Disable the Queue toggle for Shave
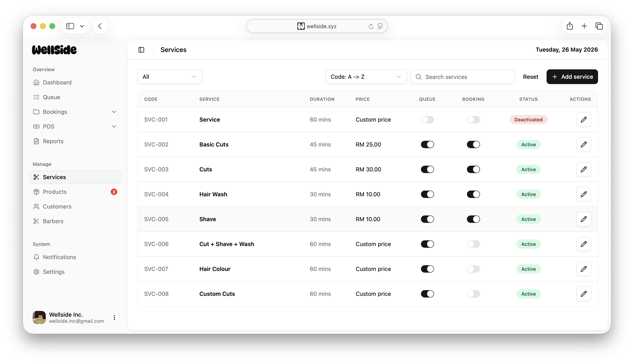Viewport: 634px width, 364px height. 427,219
